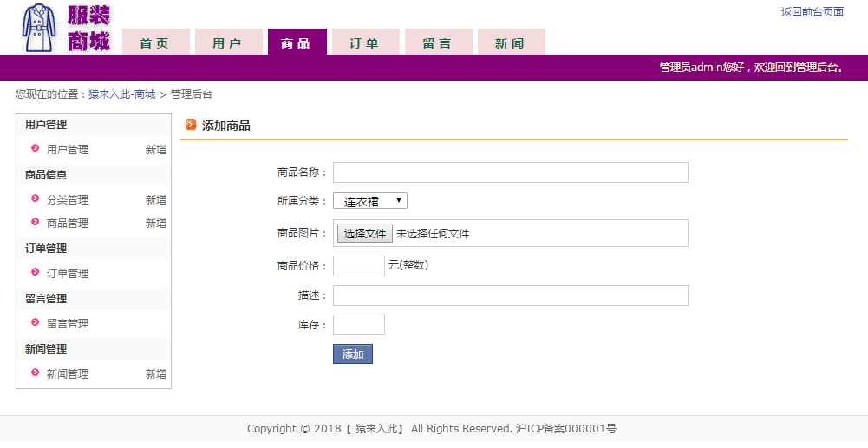Screen dimensions: 868x448
Task: Click the 添加 submit button
Action: point(353,354)
